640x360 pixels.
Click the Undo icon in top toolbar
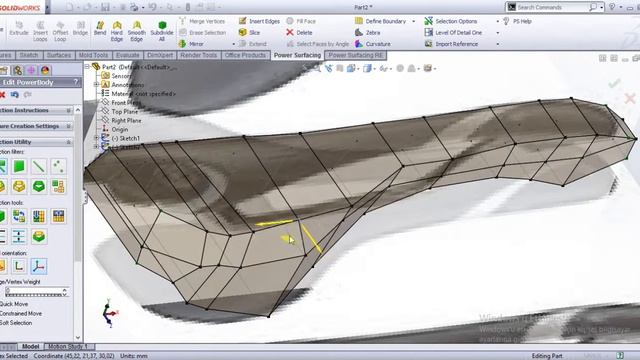pos(152,7)
